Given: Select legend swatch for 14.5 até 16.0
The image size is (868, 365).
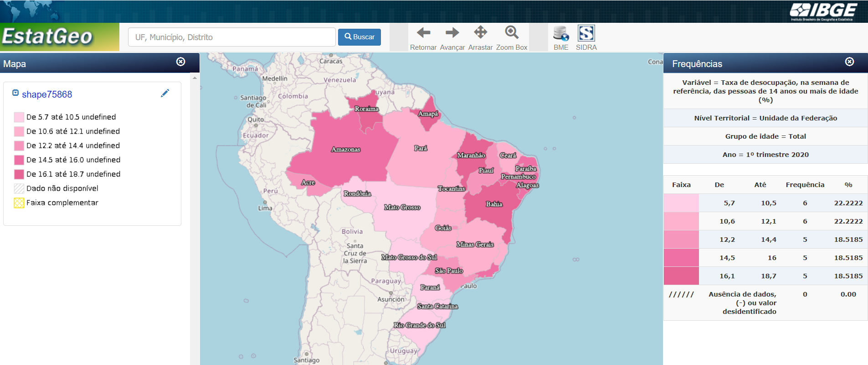Looking at the screenshot, I should (x=19, y=160).
